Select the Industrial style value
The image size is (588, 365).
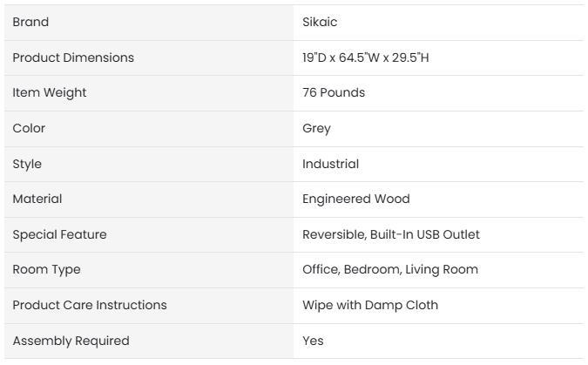(x=330, y=164)
